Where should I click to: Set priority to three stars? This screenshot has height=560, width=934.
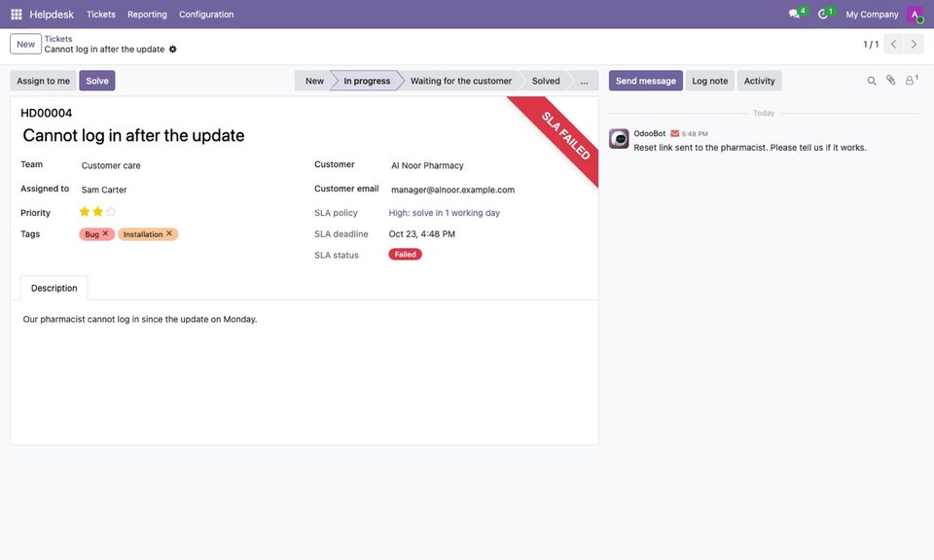click(111, 211)
